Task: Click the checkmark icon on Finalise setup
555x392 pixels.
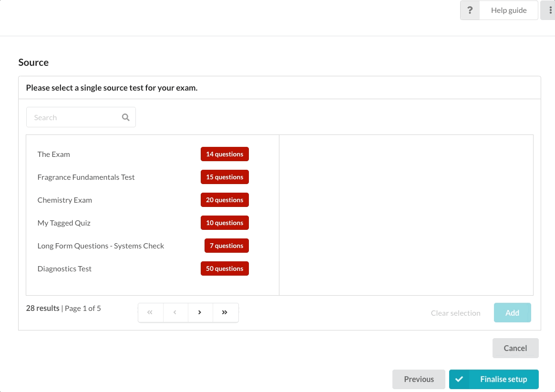Action: pyautogui.click(x=459, y=379)
